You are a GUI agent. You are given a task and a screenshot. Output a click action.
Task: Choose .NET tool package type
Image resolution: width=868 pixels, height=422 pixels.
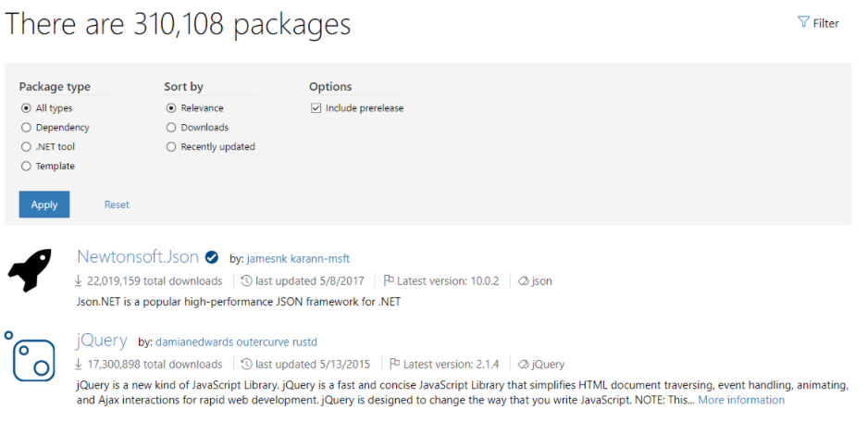pyautogui.click(x=26, y=147)
